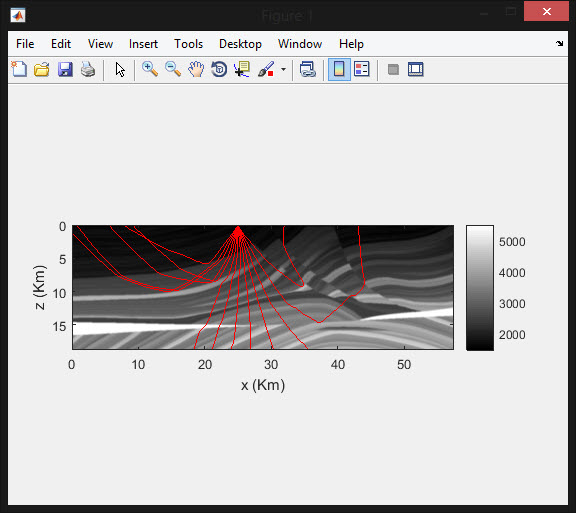Activate the Zoom Out tool
This screenshot has width=576, height=513.
point(173,69)
